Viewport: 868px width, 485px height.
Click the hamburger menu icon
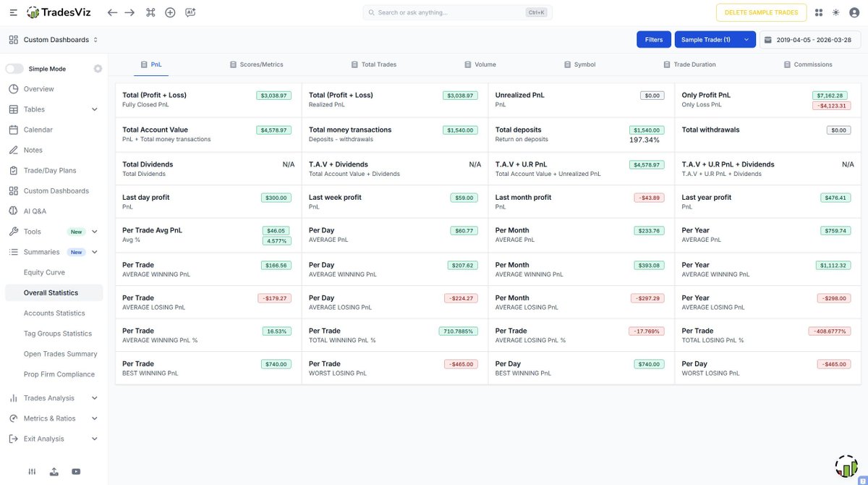13,12
